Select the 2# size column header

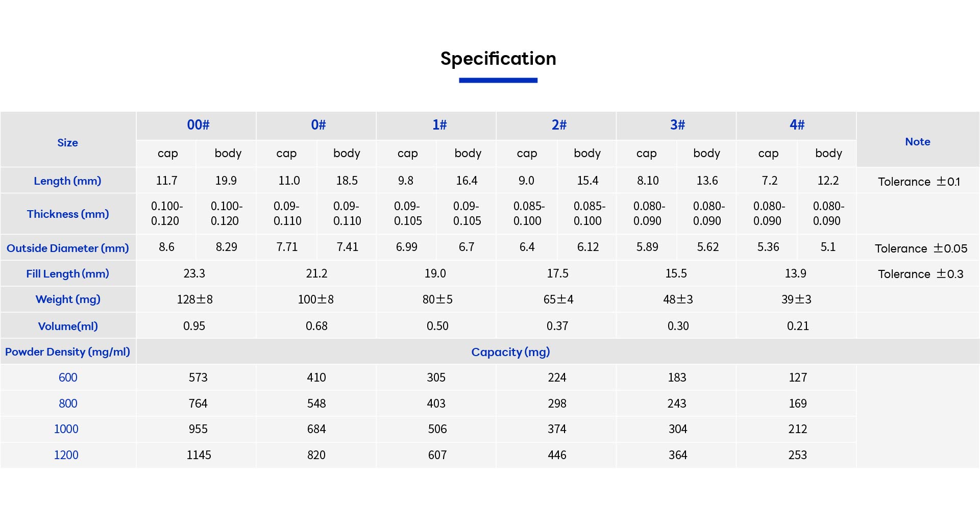click(x=559, y=125)
